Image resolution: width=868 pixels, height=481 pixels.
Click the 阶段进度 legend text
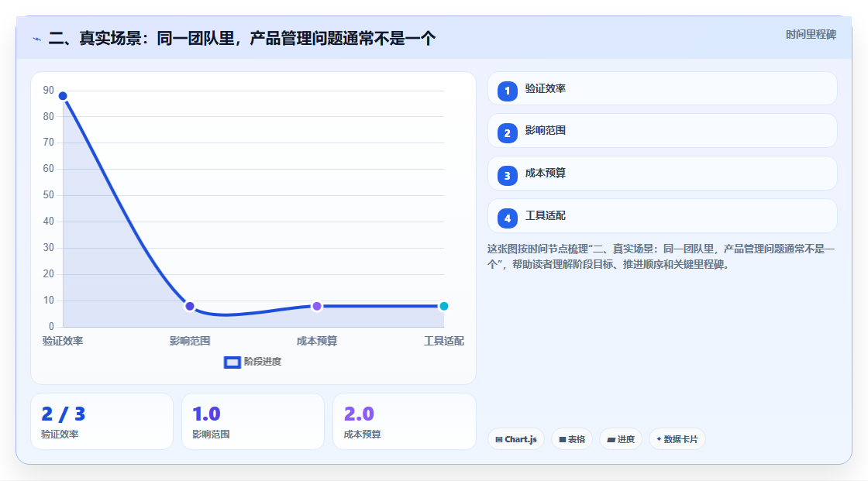[x=263, y=362]
